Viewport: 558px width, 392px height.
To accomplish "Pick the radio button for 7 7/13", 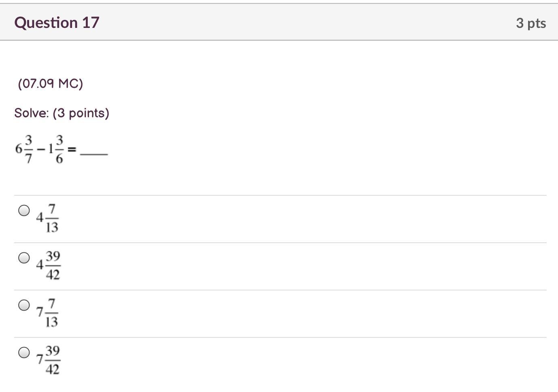I will pyautogui.click(x=24, y=305).
